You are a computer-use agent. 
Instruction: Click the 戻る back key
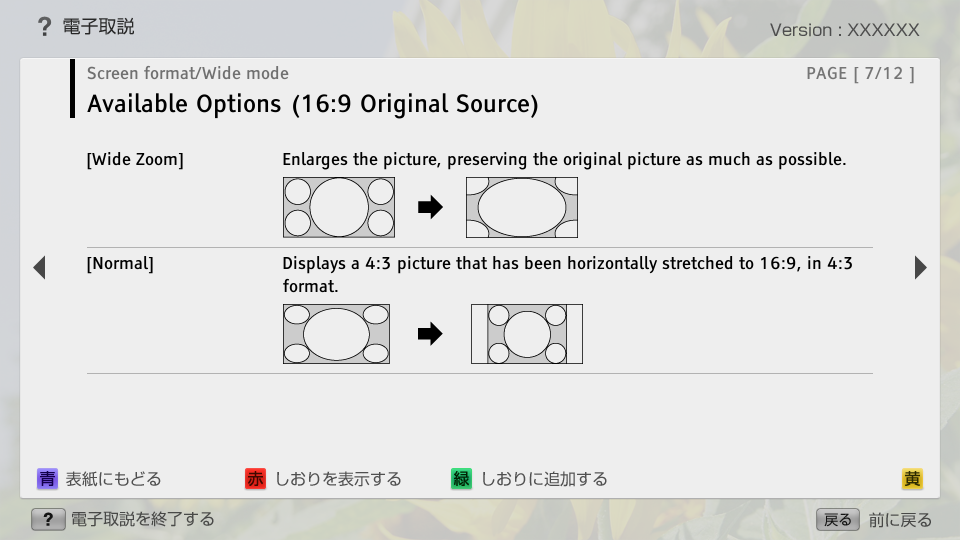(837, 519)
